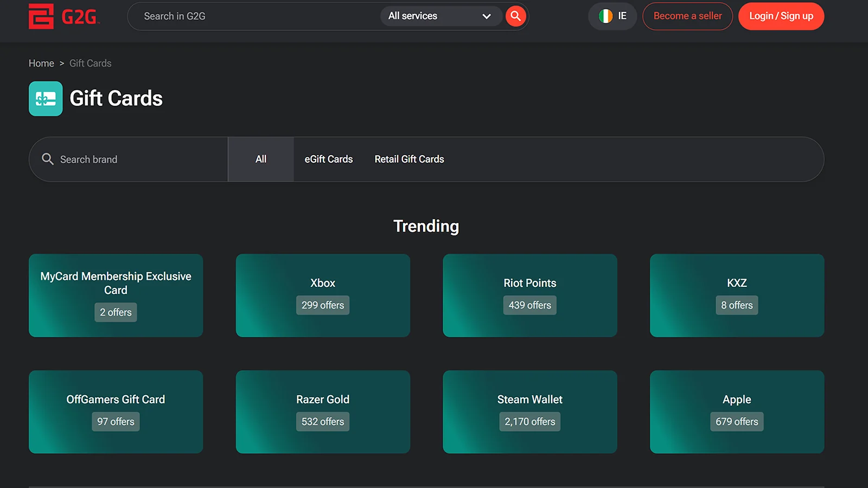Click the Ireland flag region icon
The height and width of the screenshot is (488, 868).
pyautogui.click(x=605, y=16)
